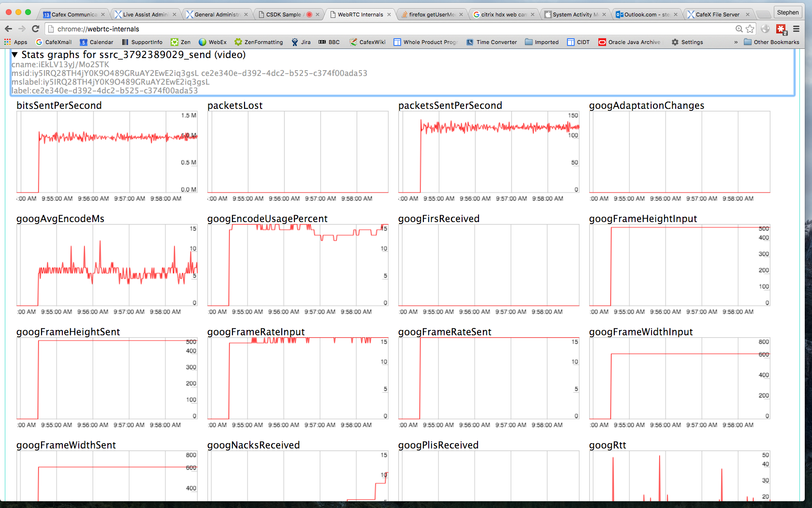This screenshot has width=812, height=508.
Task: Close the CSDK Sample tab
Action: coord(317,15)
